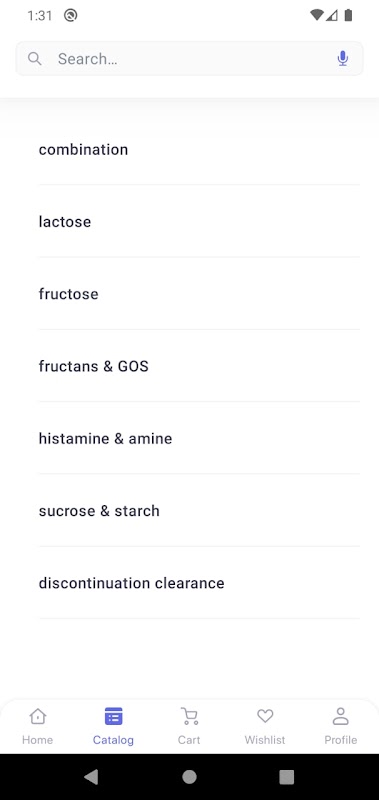379x800 pixels.
Task: Open the Home tab house icon
Action: point(38,716)
